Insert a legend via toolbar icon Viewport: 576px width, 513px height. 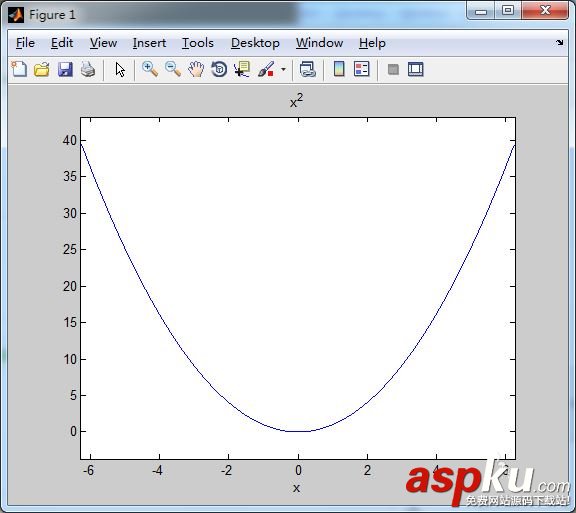pyautogui.click(x=361, y=69)
